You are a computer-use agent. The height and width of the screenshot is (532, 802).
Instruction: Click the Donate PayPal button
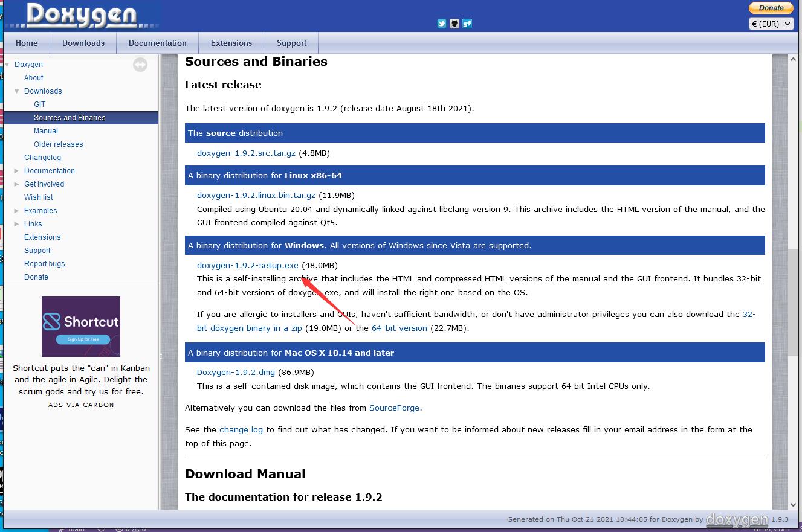coord(771,8)
